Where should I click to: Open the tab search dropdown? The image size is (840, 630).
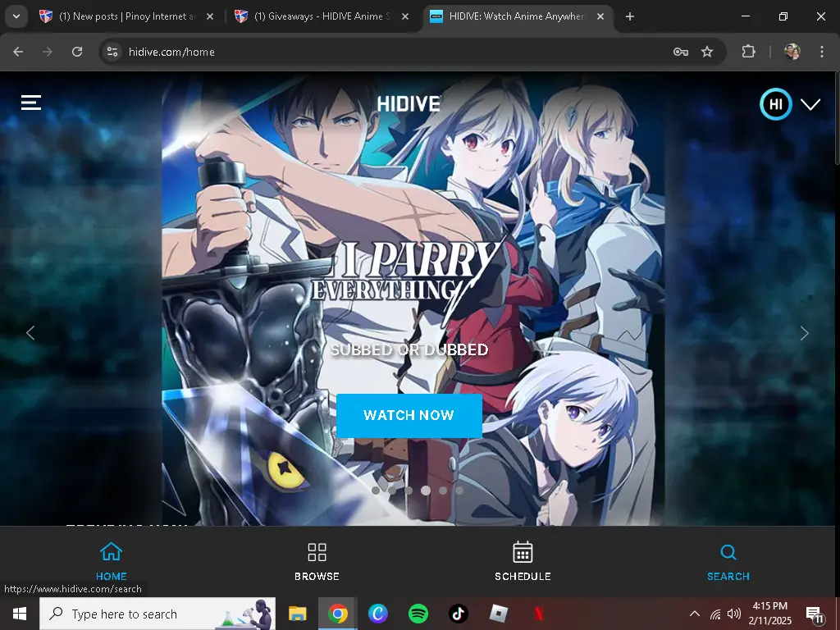(x=16, y=16)
